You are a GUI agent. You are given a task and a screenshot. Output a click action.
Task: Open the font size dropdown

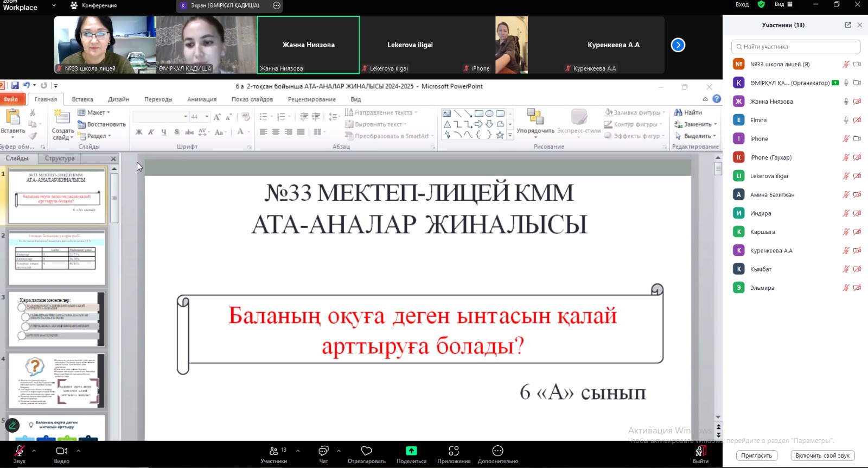coord(207,117)
